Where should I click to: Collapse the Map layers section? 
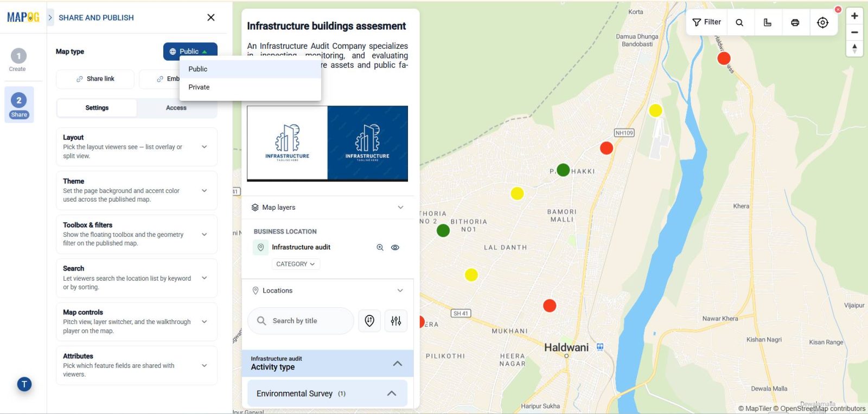point(400,208)
